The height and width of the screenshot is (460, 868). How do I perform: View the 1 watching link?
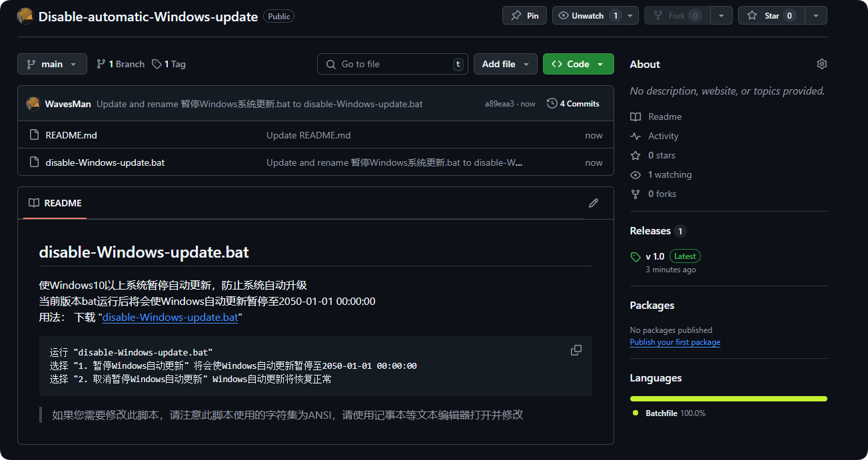pyautogui.click(x=661, y=174)
